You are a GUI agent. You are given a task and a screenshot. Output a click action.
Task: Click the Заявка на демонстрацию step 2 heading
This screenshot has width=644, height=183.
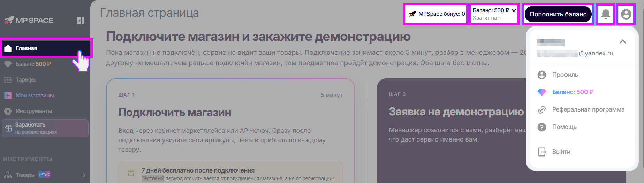(456, 112)
